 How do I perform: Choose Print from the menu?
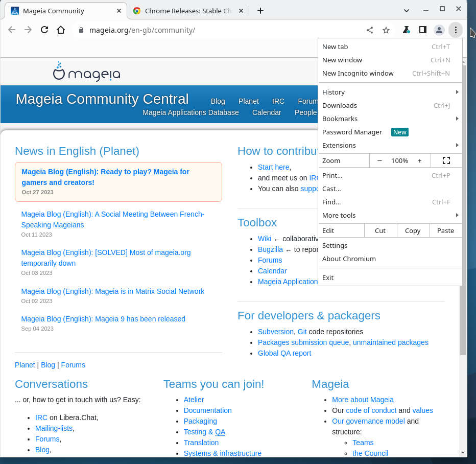point(390,176)
